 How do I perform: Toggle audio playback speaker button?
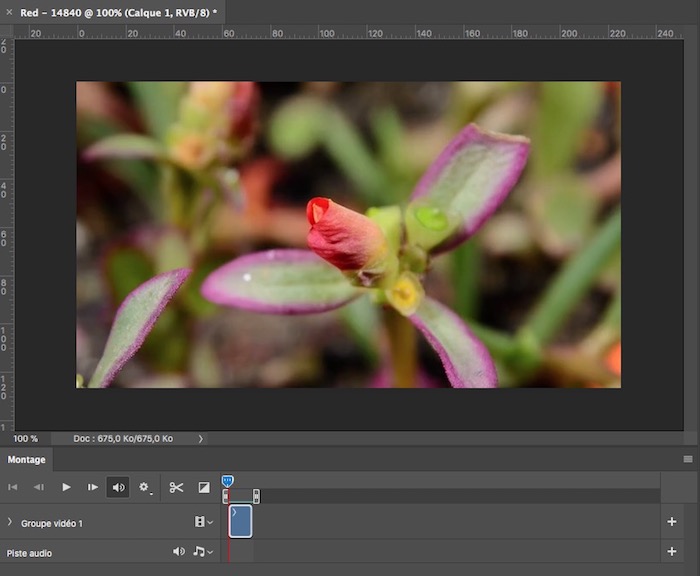[118, 487]
